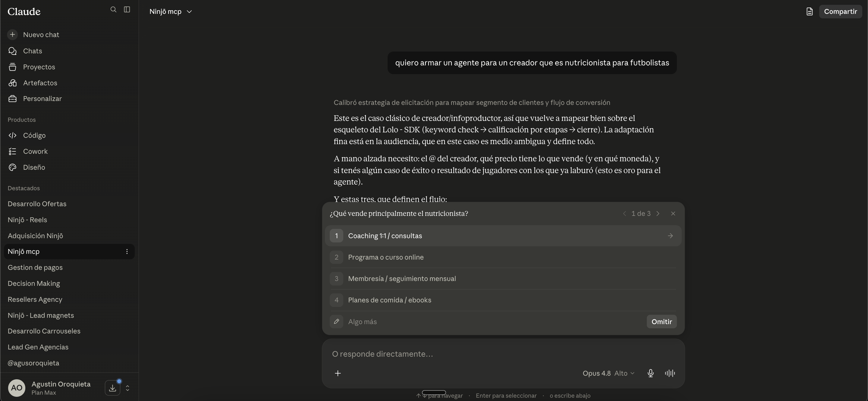The image size is (868, 401).
Task: Activate voice mode waveform icon
Action: 669,373
